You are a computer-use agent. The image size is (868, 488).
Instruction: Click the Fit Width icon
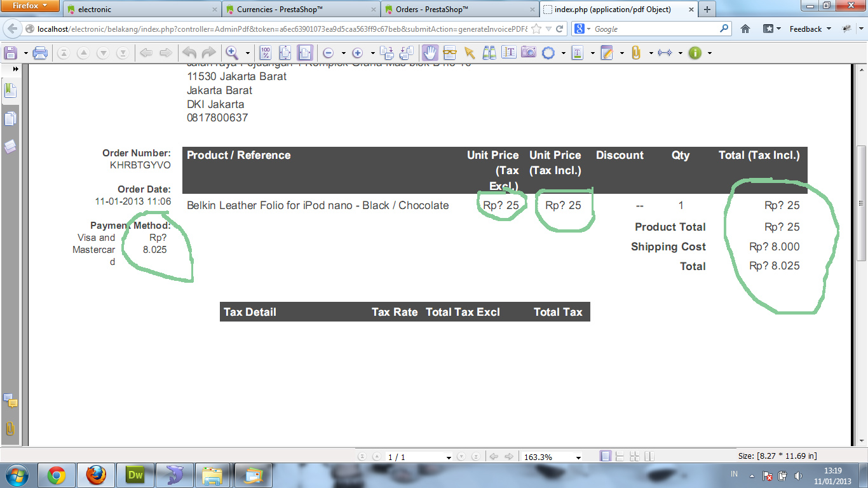pos(305,53)
